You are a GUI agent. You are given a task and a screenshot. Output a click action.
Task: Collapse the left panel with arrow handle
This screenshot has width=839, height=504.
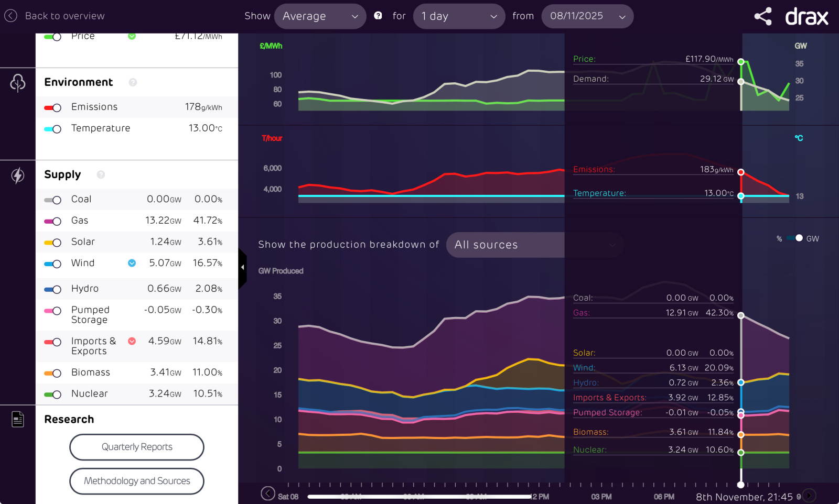(x=242, y=267)
